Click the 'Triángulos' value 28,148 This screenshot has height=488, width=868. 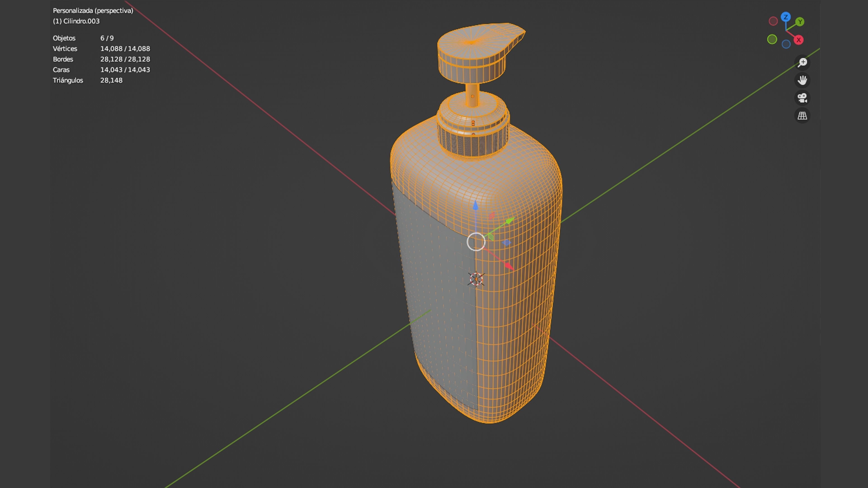111,80
